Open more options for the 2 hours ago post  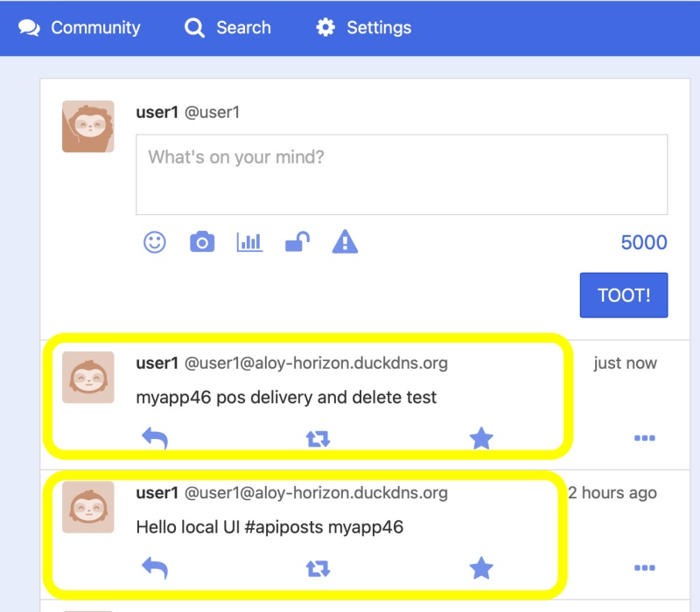[645, 567]
